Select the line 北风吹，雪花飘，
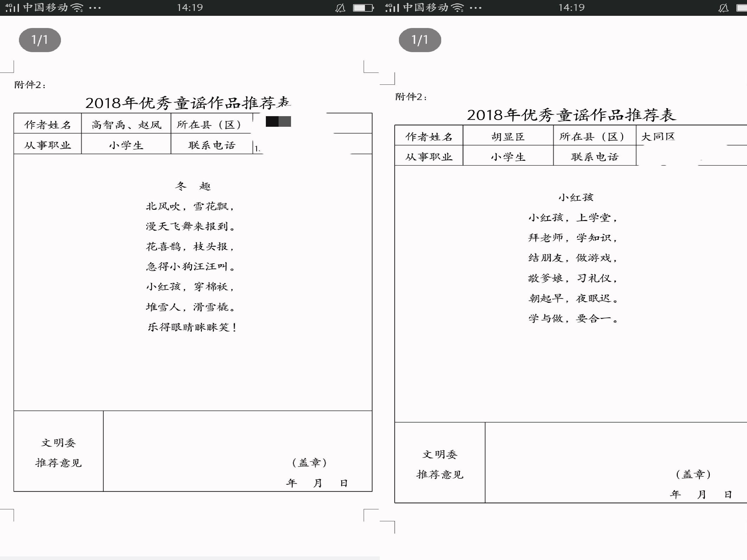The width and height of the screenshot is (747, 560). point(190,206)
